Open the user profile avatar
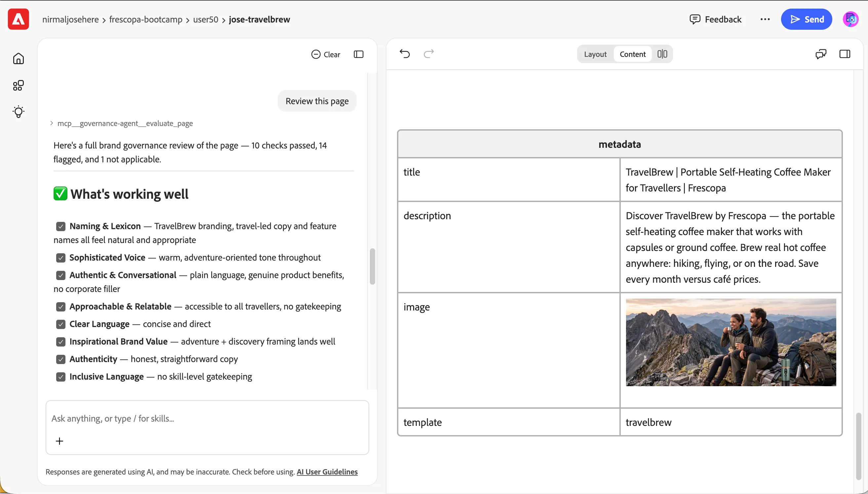Screen dimensions: 868x494 [850, 19]
